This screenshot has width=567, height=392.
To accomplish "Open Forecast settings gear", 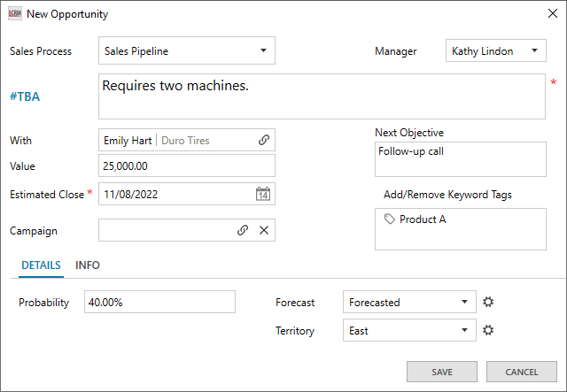I will pos(487,302).
